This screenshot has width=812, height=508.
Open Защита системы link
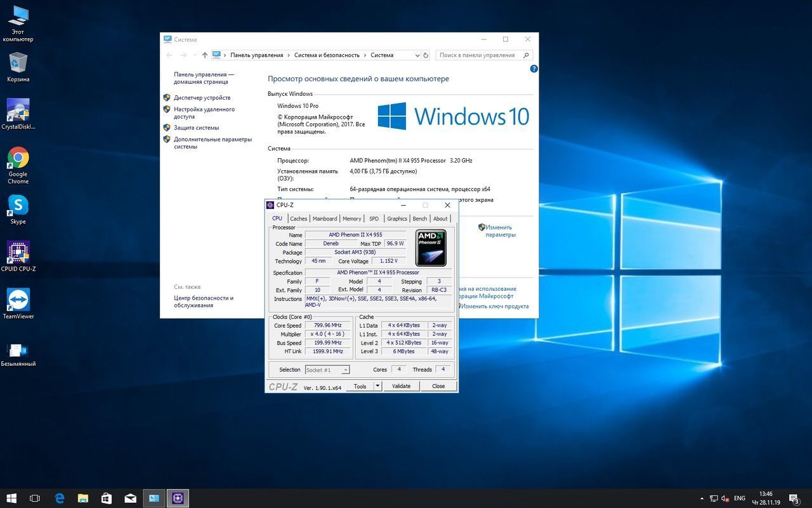coord(196,128)
